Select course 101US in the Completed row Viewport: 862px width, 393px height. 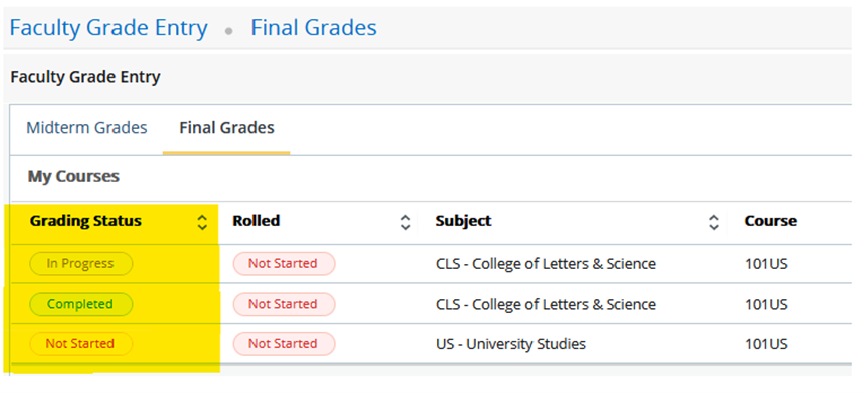click(766, 304)
